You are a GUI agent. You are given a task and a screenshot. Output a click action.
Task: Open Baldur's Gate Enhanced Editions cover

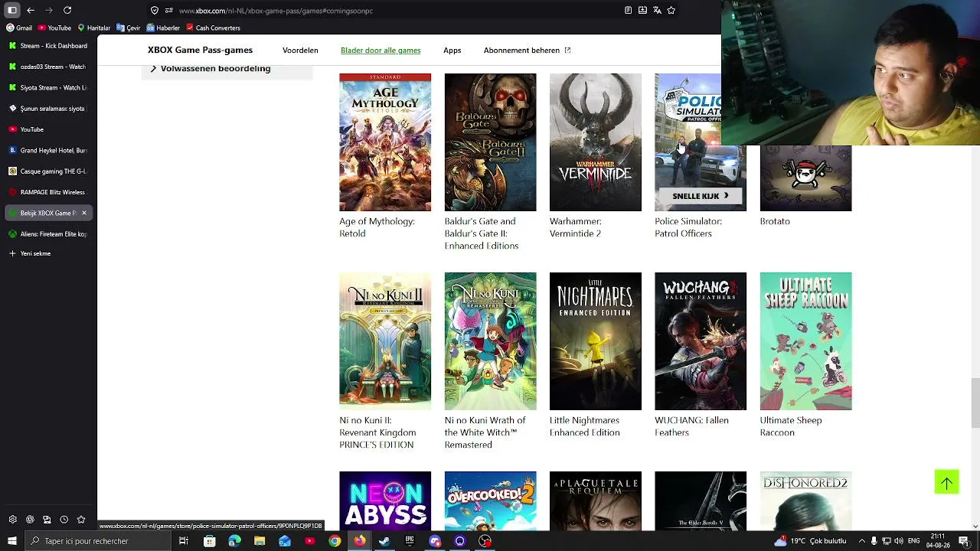[490, 142]
